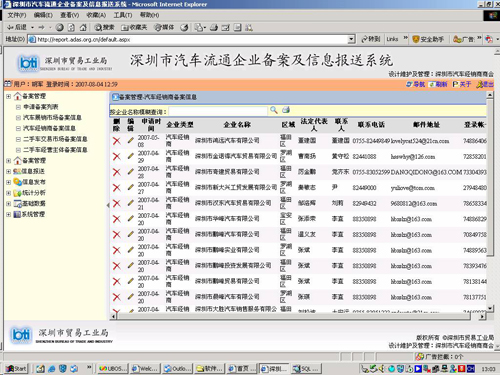Click the 刷新 link in orange bar
Screen dimensions: 500x375
[x=438, y=84]
